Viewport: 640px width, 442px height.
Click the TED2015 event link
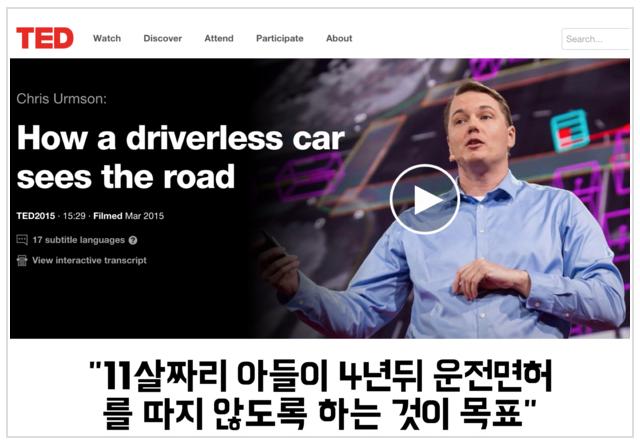coord(36,216)
